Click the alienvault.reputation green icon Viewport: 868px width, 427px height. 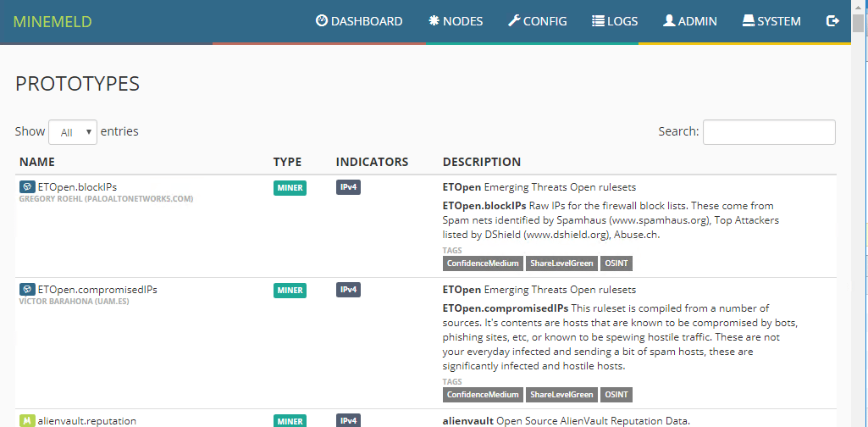click(x=27, y=420)
